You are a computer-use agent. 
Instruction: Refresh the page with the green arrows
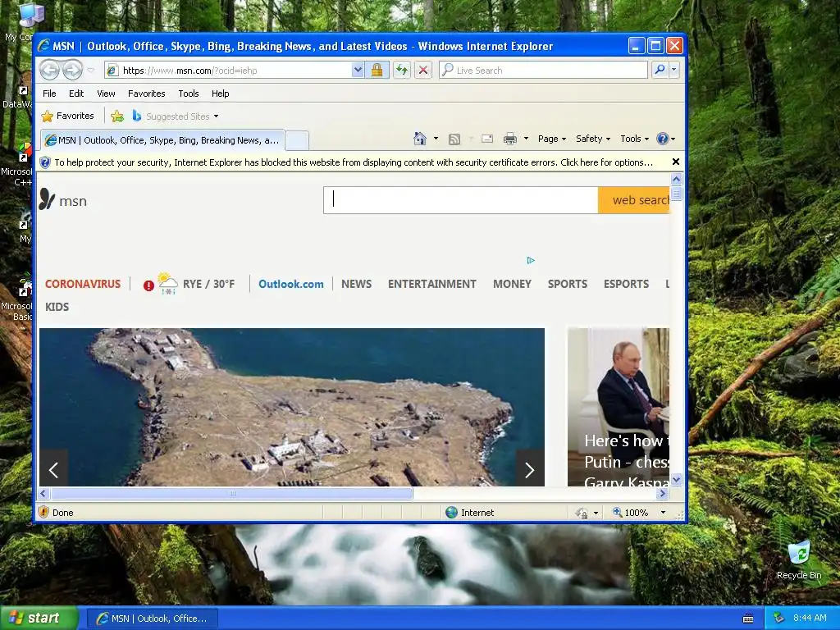click(x=402, y=71)
